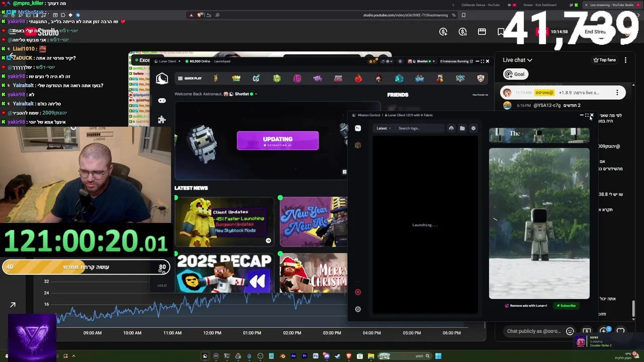This screenshot has width=644, height=362.
Task: Expand the Live chat mode dropdown
Action: (x=517, y=60)
